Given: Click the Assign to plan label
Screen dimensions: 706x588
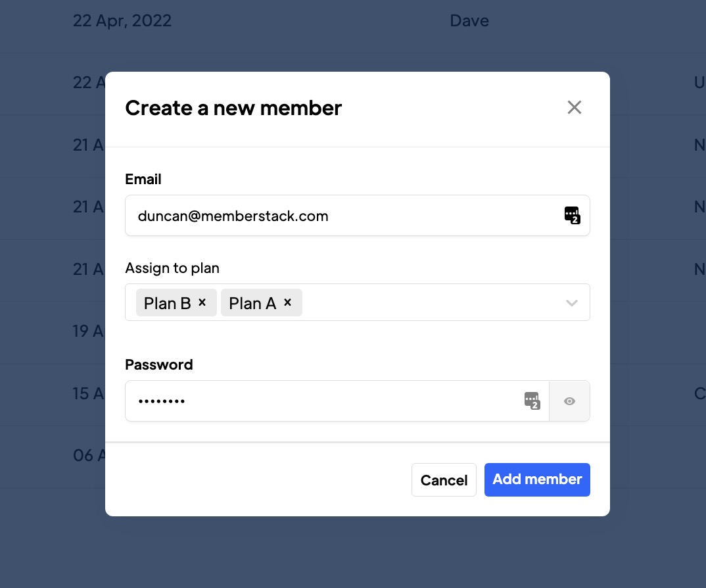Looking at the screenshot, I should pos(172,268).
